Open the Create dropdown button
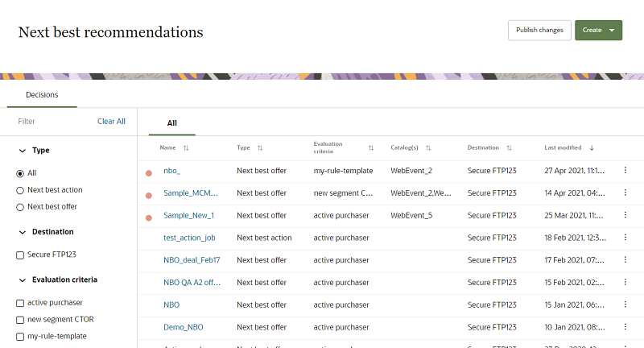 pyautogui.click(x=598, y=31)
